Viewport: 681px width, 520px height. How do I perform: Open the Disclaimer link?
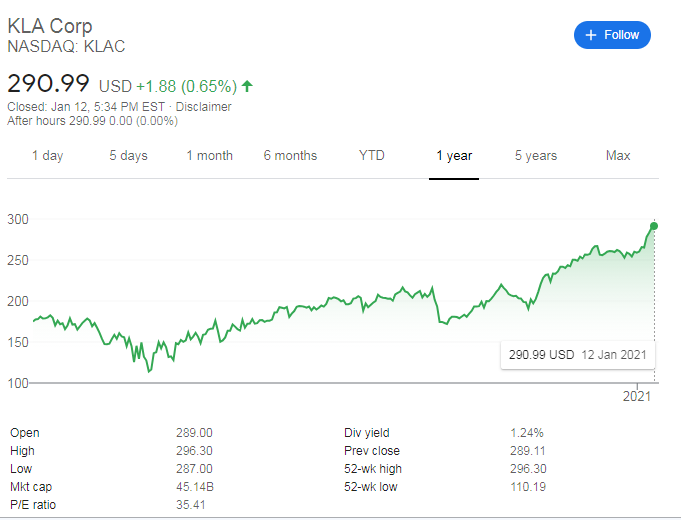[x=203, y=106]
